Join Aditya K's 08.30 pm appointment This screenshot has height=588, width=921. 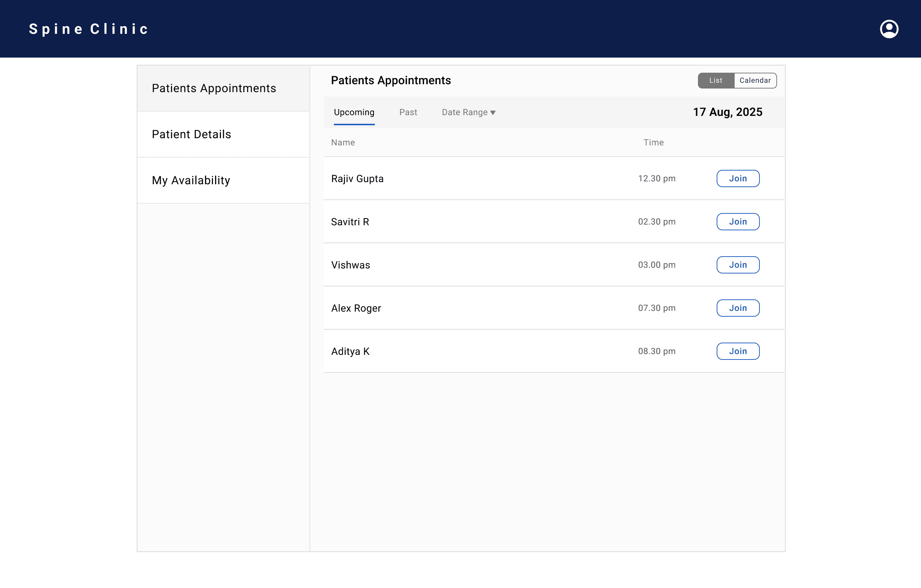[738, 352]
